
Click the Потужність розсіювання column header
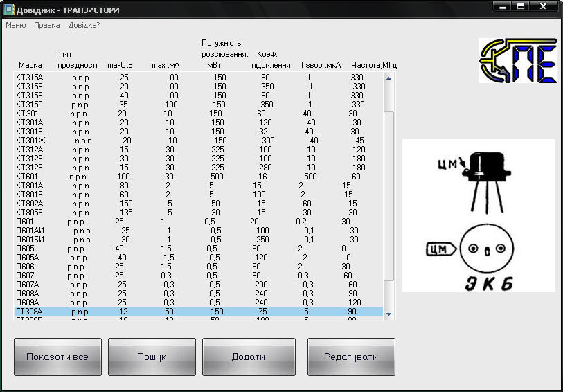(x=225, y=54)
